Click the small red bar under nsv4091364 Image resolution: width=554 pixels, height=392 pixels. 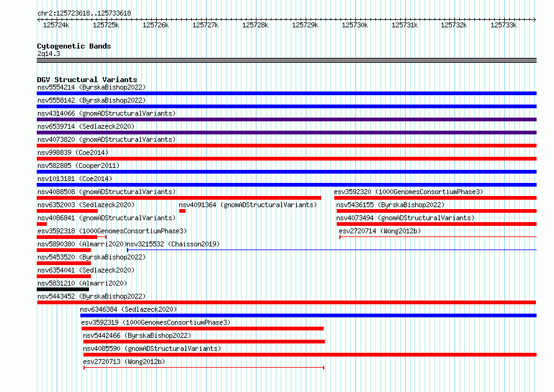click(x=182, y=211)
